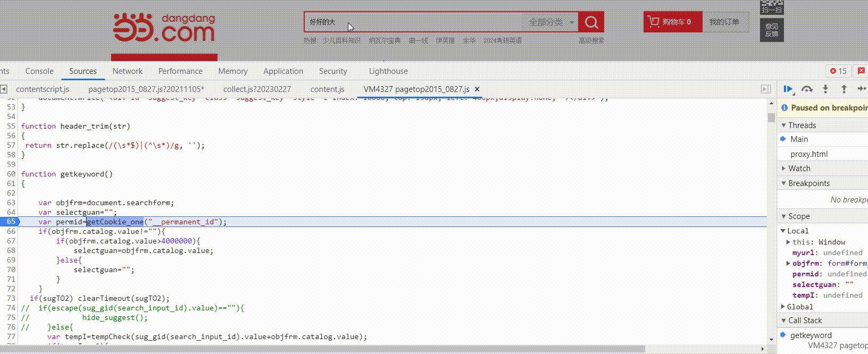Switch to the Network tab

[x=128, y=71]
